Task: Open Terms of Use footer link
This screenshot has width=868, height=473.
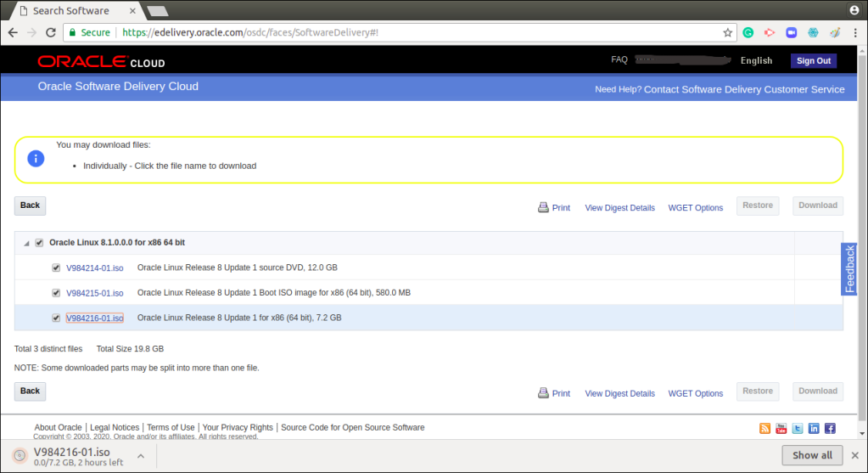Action: pyautogui.click(x=171, y=428)
